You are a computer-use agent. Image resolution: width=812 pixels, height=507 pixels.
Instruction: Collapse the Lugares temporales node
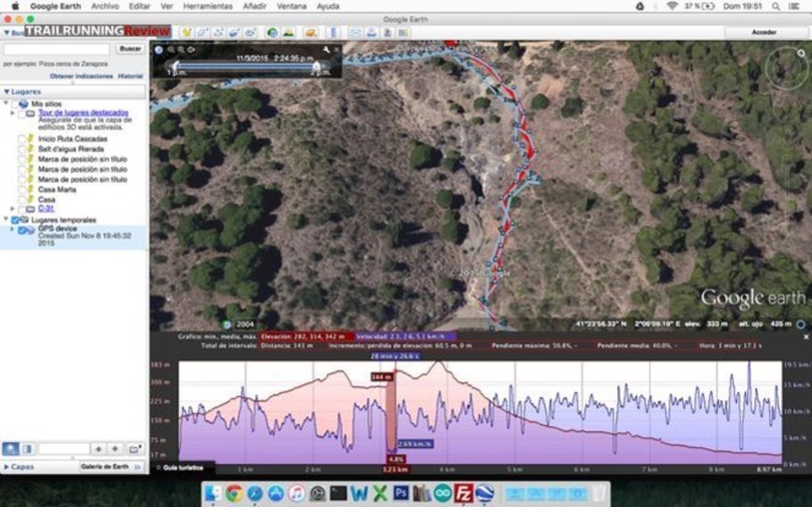tap(6, 220)
